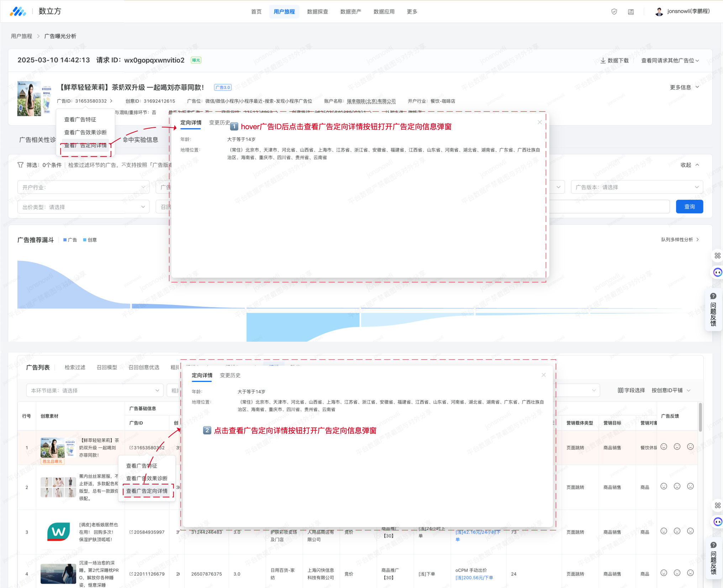Toggle 广告 series in funnel legend

coord(70,240)
